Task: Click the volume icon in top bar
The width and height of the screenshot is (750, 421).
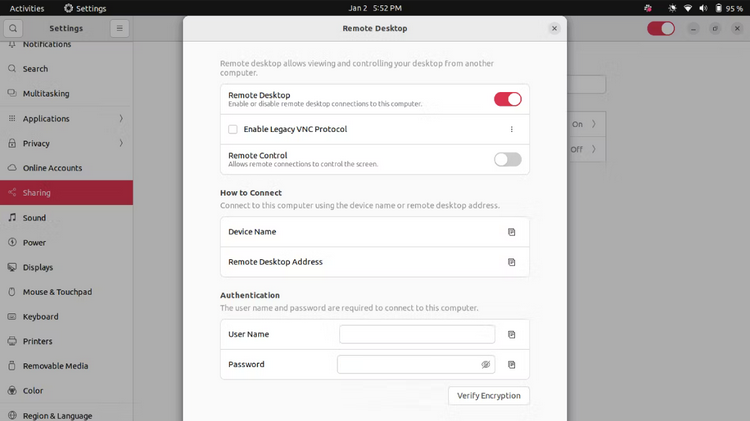Action: 703,8
